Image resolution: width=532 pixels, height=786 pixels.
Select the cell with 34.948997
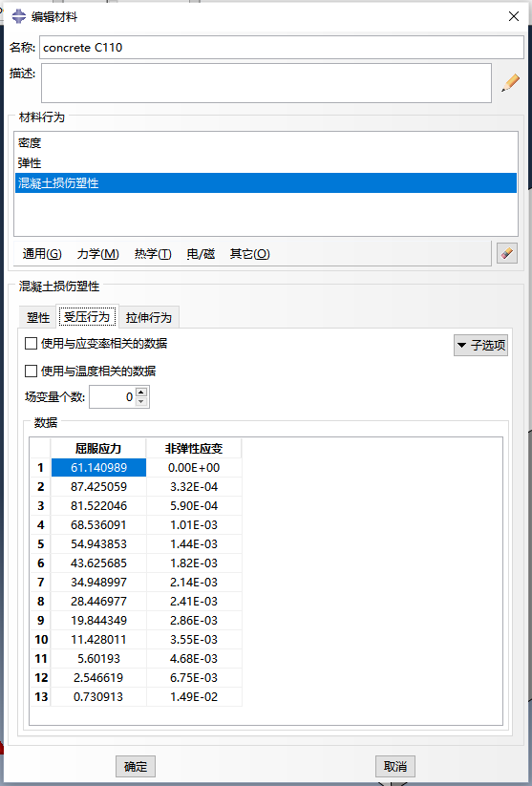pyautogui.click(x=98, y=582)
